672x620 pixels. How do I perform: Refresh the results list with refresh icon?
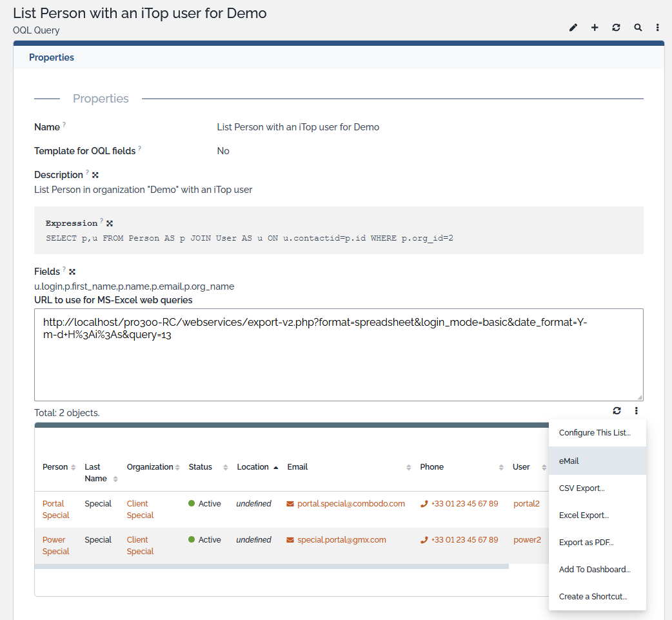click(617, 411)
